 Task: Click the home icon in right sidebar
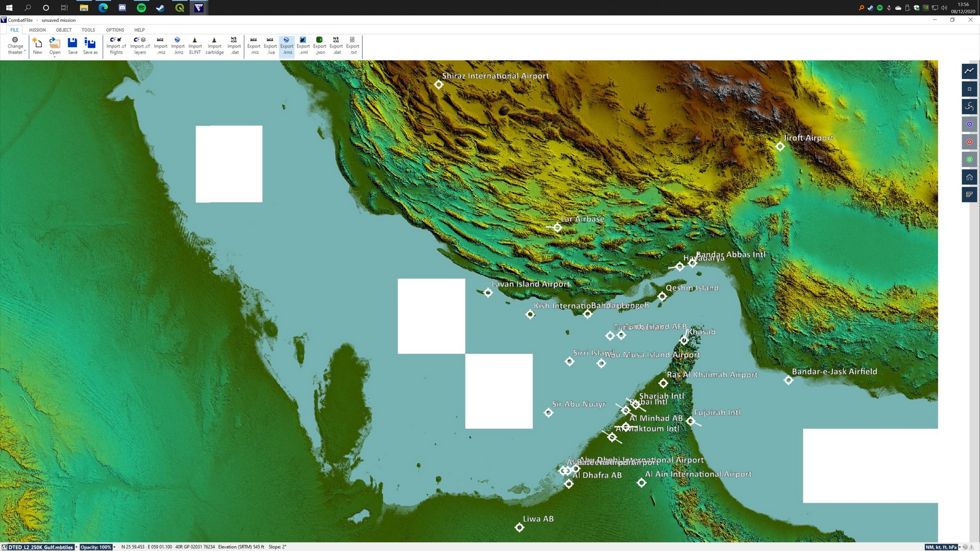pos(969,177)
